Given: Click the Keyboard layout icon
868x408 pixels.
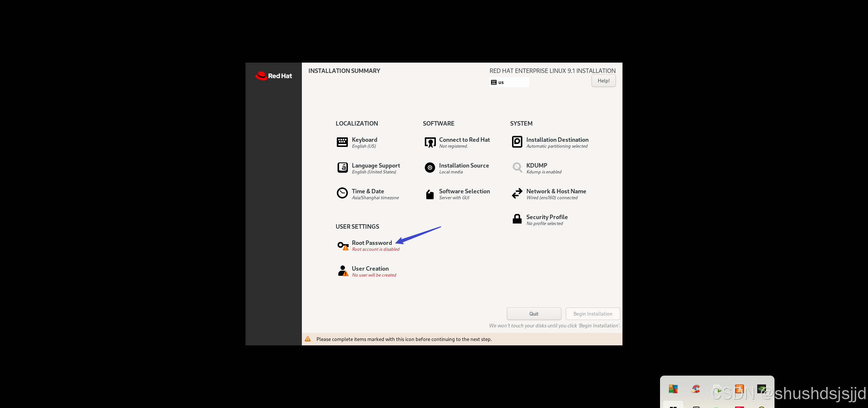Looking at the screenshot, I should [342, 142].
